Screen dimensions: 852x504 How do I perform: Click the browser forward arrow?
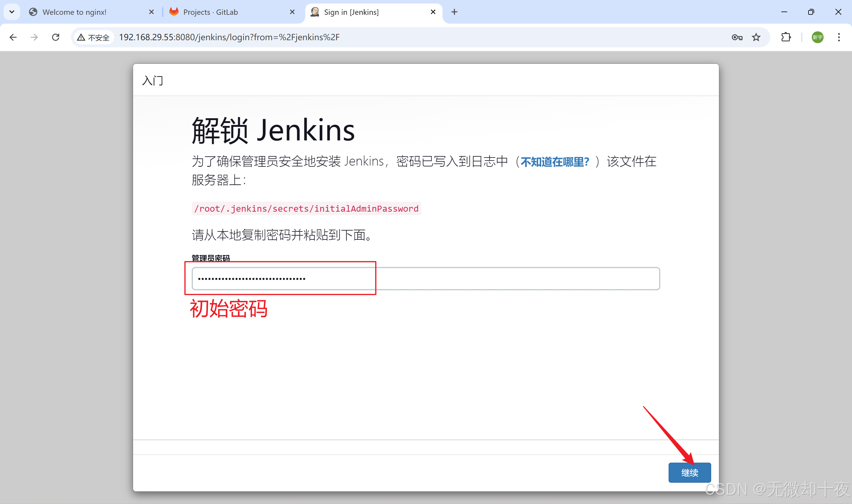pos(34,37)
